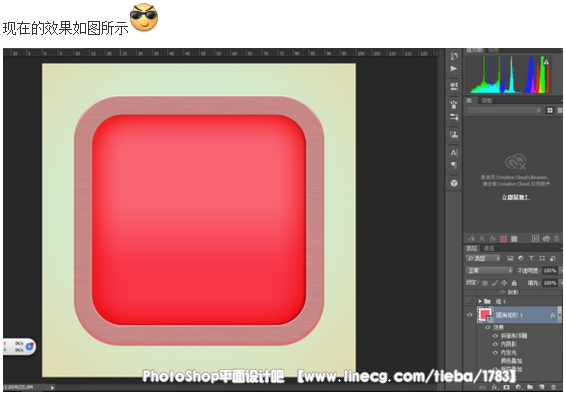Open the History panel icon
The image size is (566, 393).
[454, 56]
